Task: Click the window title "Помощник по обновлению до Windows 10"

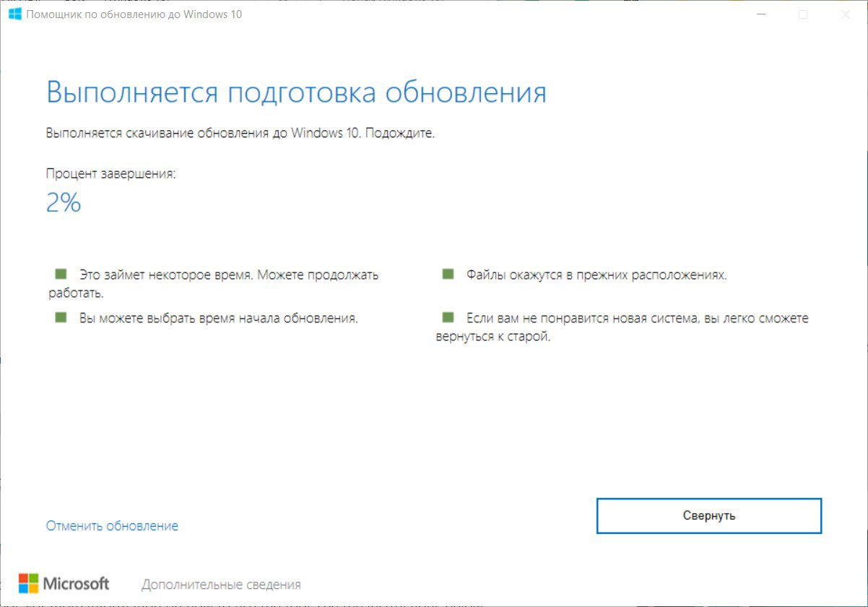Action: [134, 14]
